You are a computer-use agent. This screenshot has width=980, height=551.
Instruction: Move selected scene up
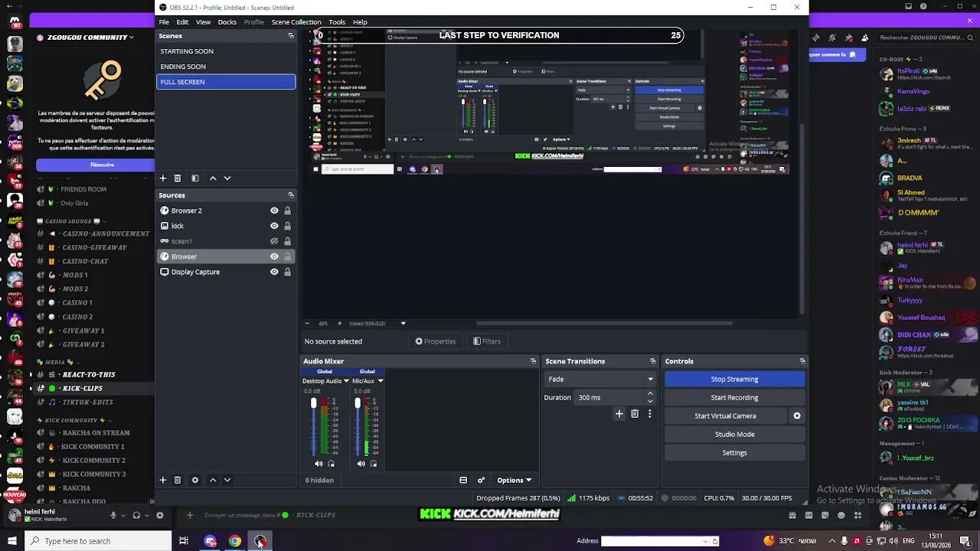pos(213,178)
